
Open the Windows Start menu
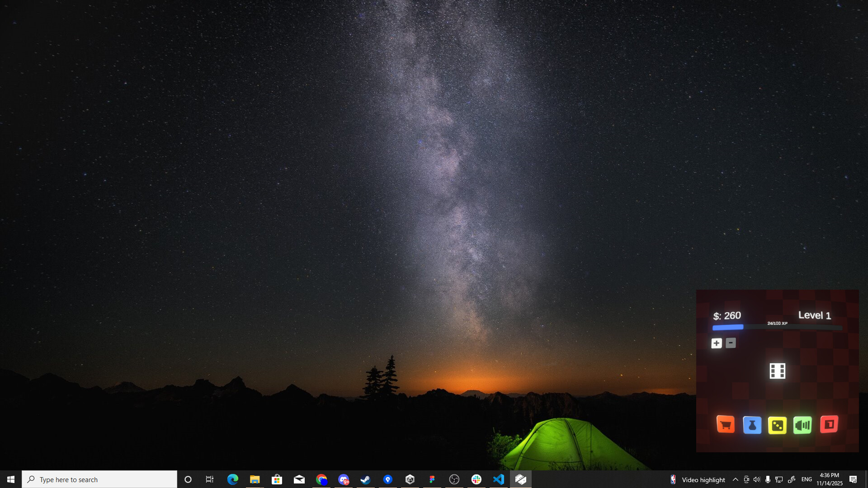(x=10, y=479)
